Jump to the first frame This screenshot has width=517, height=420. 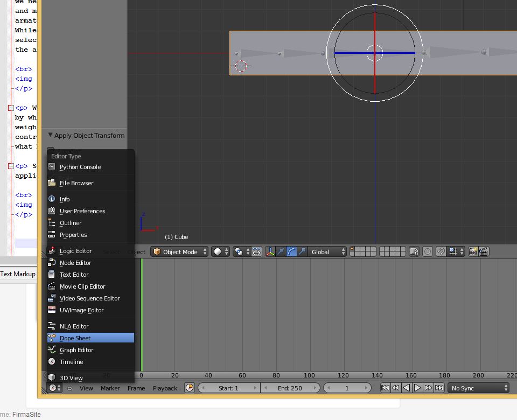click(x=385, y=388)
